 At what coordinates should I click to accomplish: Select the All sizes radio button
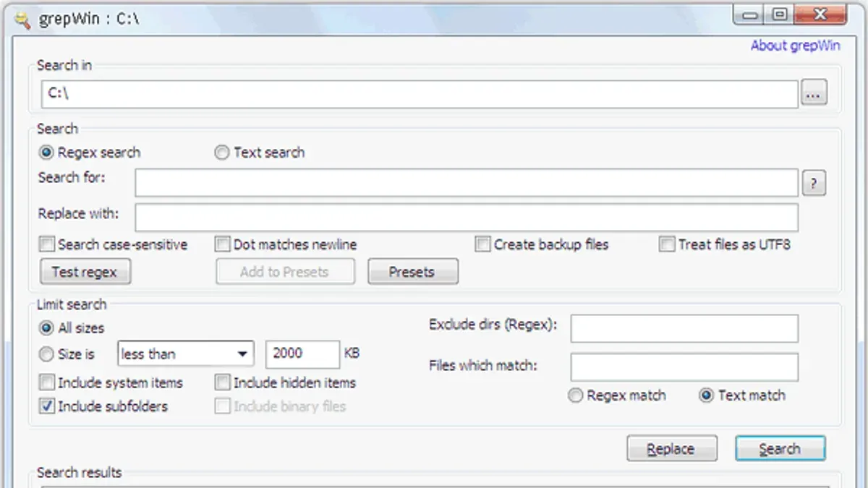(x=47, y=328)
